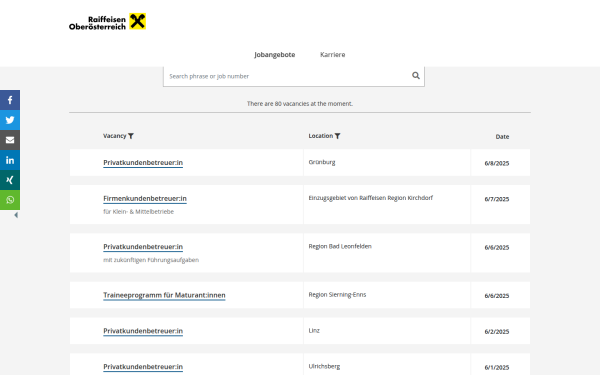Open the Location filter funnel
Image resolution: width=600 pixels, height=375 pixels.
[x=338, y=136]
